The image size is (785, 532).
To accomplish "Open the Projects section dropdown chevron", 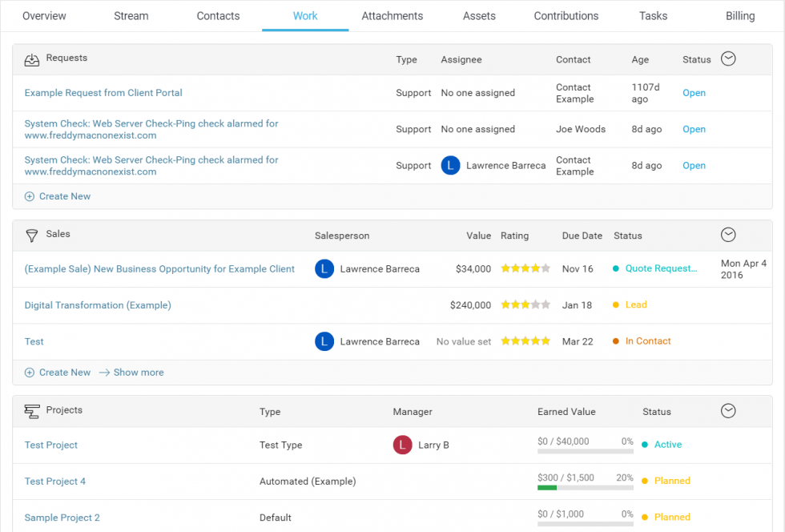I will (x=728, y=411).
